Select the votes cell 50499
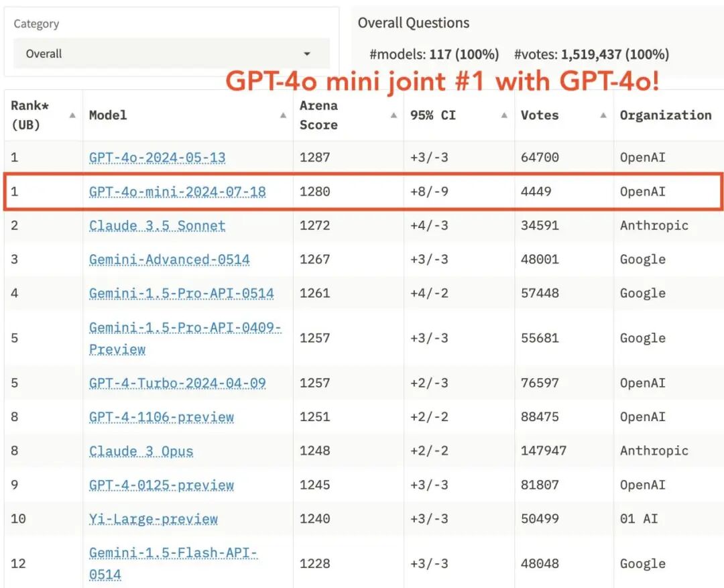 click(540, 519)
